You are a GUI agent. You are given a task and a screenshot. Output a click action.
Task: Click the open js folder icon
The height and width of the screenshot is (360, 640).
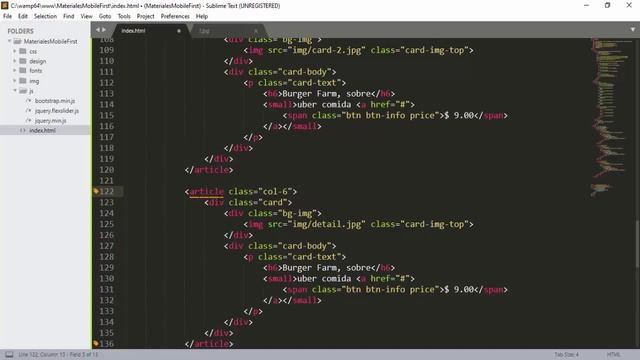[23, 91]
